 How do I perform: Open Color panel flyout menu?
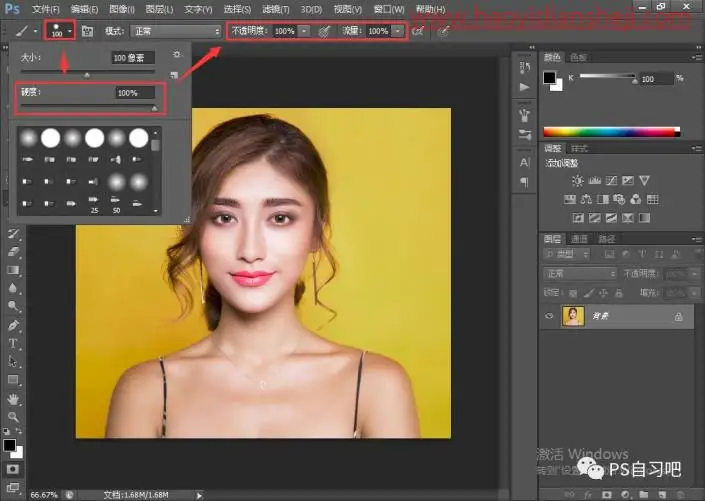pyautogui.click(x=697, y=58)
